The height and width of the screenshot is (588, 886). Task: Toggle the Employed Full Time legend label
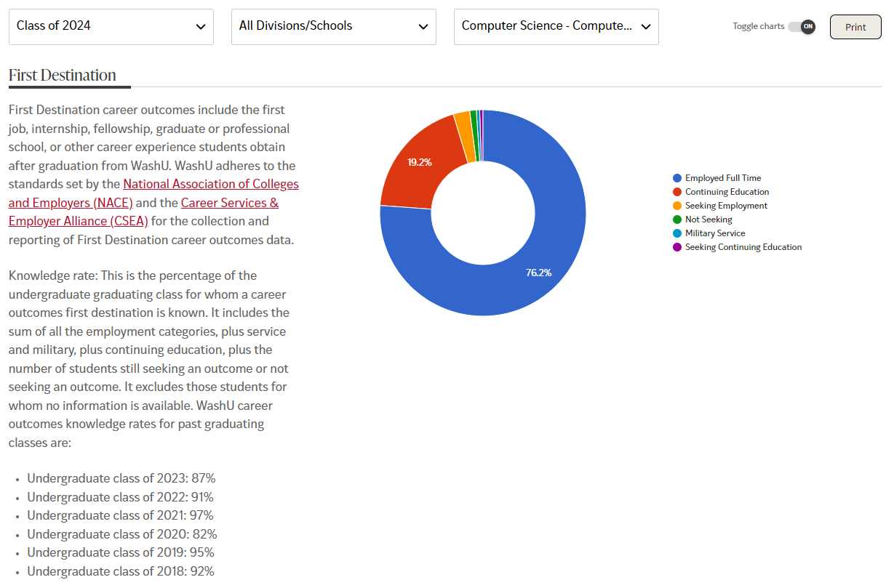coord(722,178)
